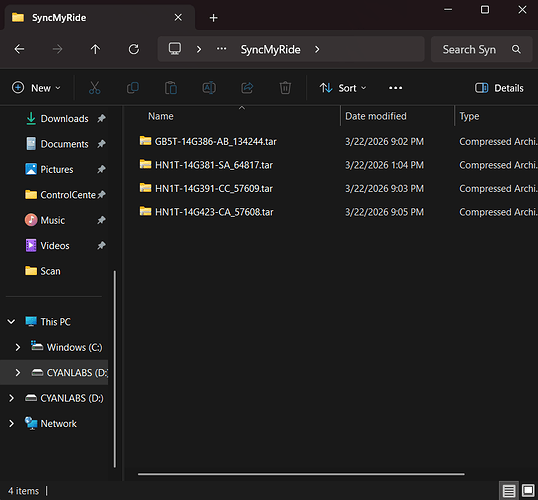Click the Copy icon in toolbar
This screenshot has height=500, width=538.
133,88
